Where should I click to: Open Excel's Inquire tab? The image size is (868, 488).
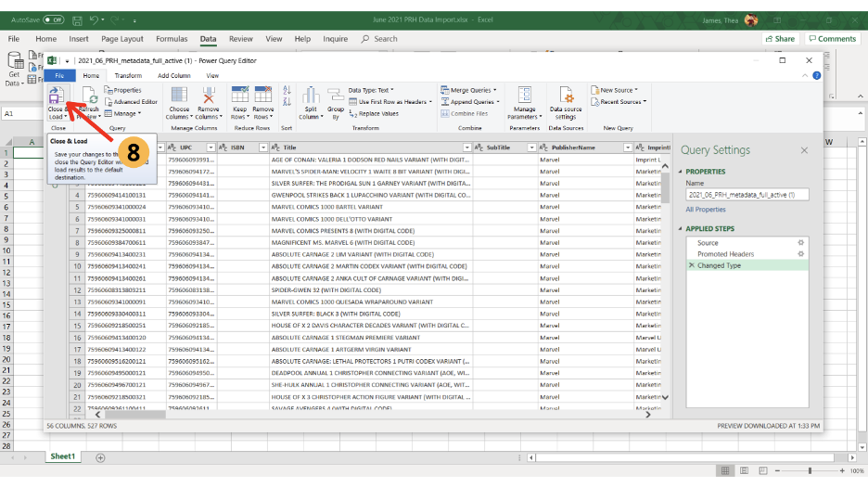tap(335, 39)
